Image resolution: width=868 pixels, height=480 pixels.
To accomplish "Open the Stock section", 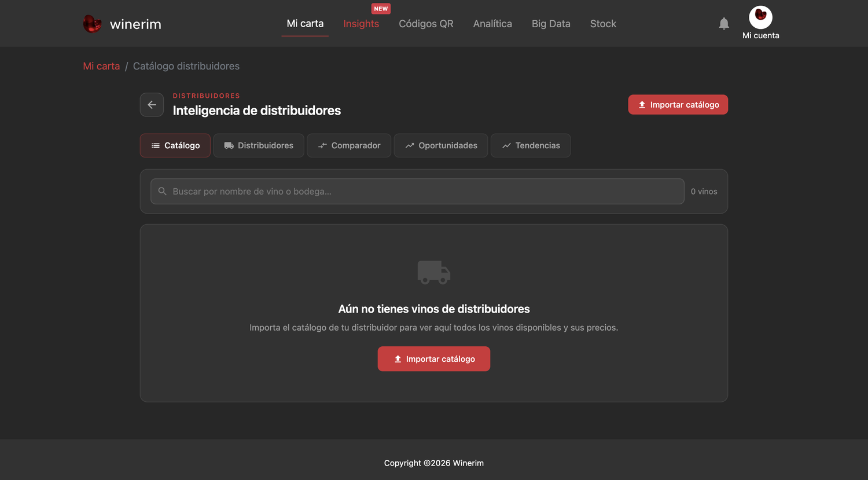I will (x=603, y=24).
